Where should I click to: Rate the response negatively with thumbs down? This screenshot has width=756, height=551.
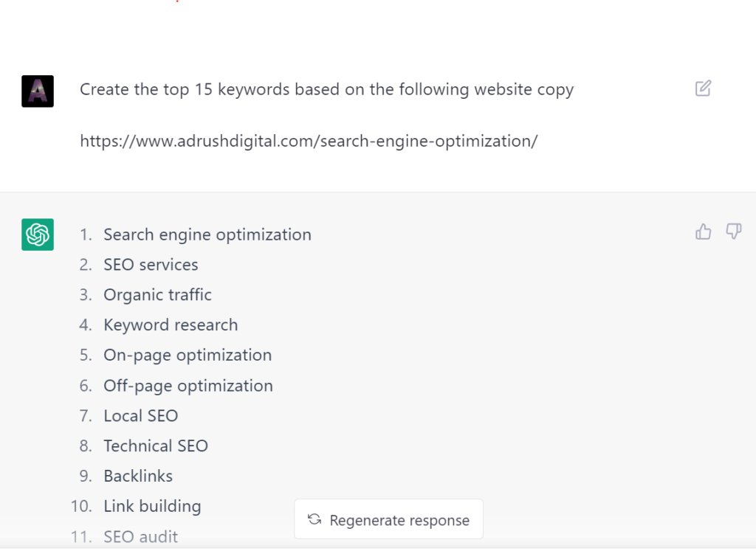click(x=733, y=231)
